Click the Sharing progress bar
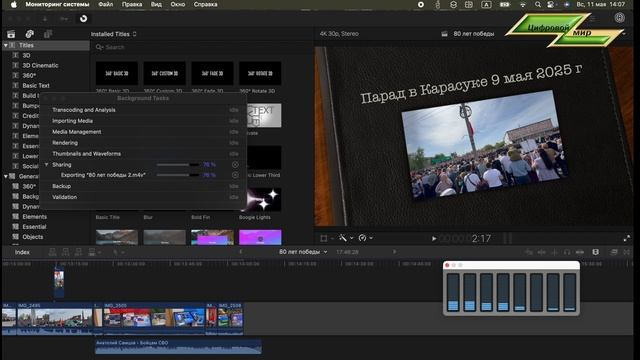Viewport: 640px width, 360px height. [x=178, y=164]
